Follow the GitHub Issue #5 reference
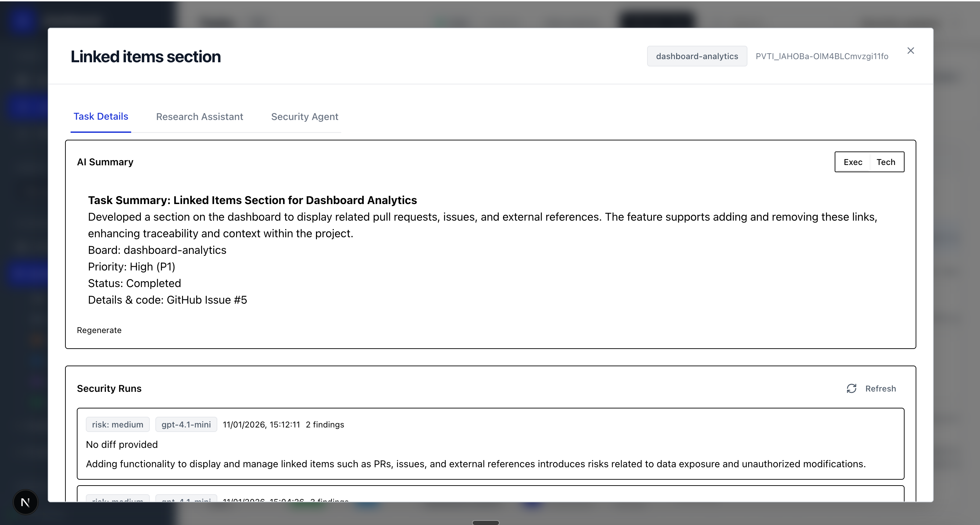980x525 pixels. click(207, 300)
